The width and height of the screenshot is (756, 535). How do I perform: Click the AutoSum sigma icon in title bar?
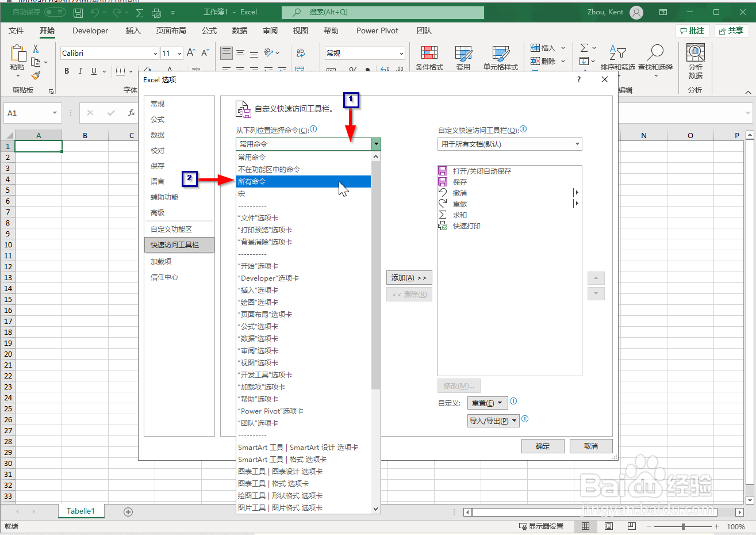click(140, 12)
